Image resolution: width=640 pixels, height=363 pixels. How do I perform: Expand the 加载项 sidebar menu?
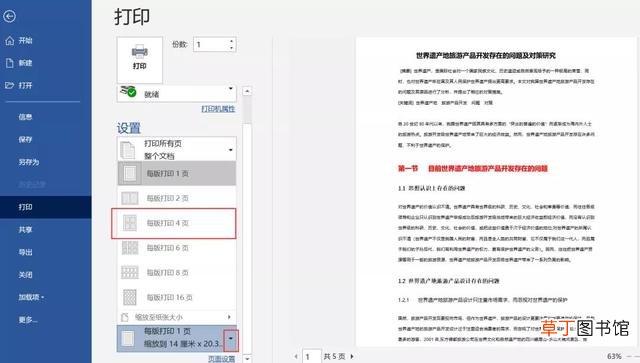(x=31, y=297)
